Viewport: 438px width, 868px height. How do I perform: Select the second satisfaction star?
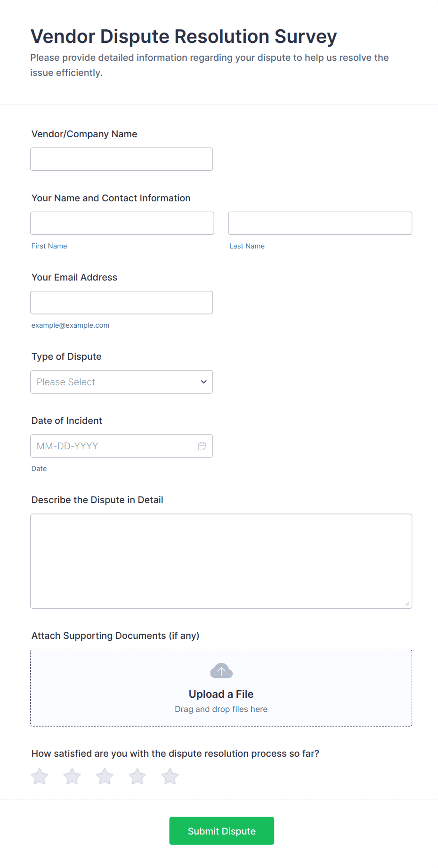[x=72, y=776]
